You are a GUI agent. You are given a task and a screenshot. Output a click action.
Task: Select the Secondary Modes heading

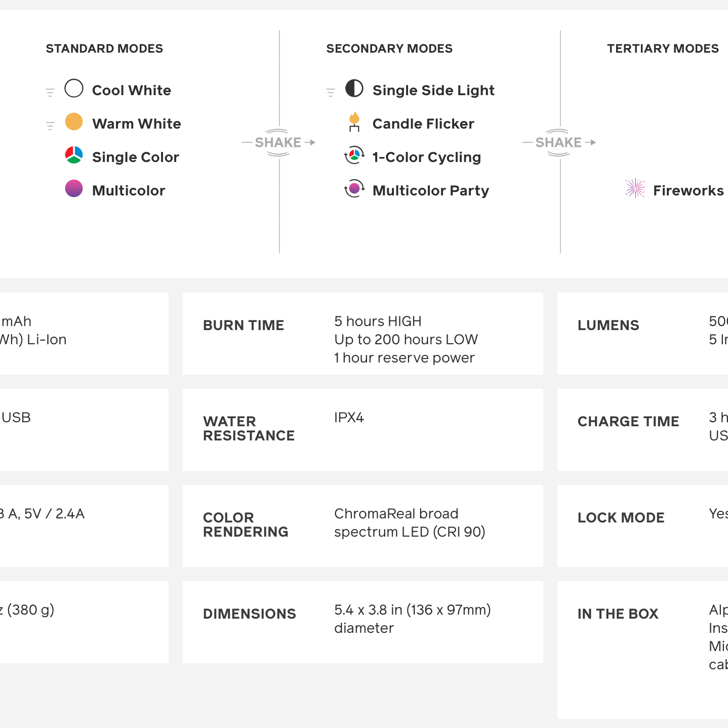tap(389, 49)
